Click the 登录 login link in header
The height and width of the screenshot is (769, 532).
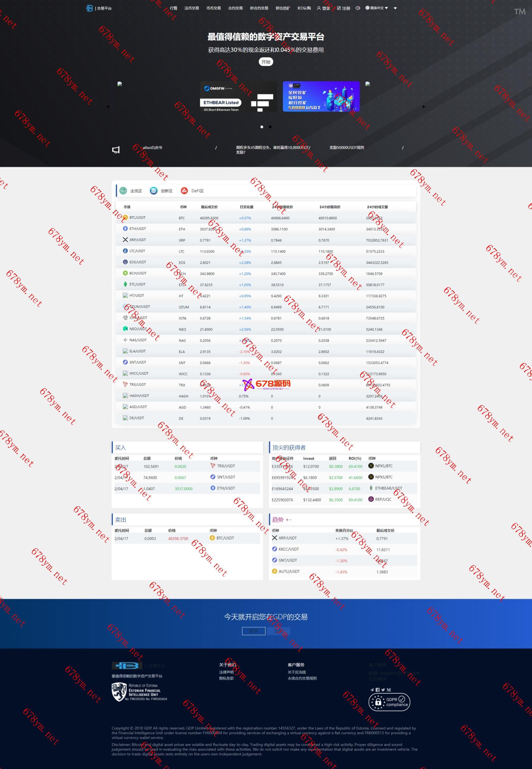click(323, 8)
